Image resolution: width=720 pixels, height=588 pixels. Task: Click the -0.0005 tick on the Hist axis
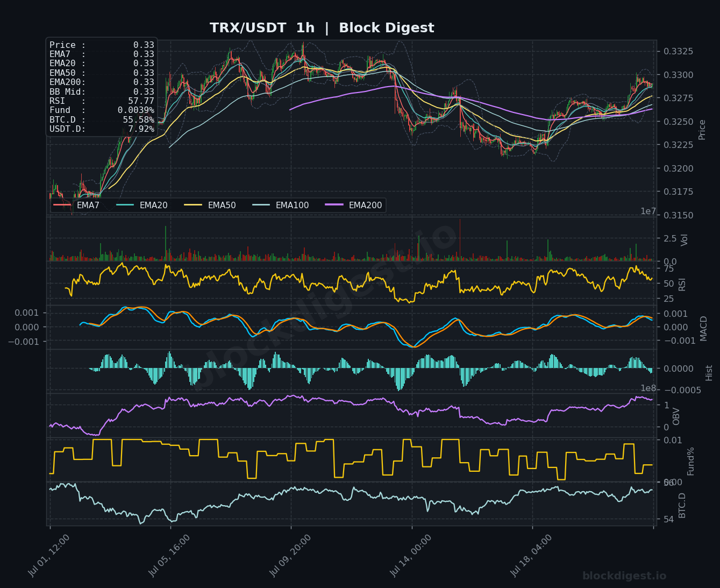point(681,389)
